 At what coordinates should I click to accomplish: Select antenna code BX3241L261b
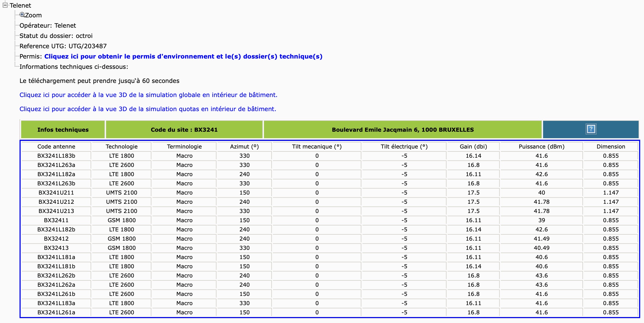[x=56, y=294]
